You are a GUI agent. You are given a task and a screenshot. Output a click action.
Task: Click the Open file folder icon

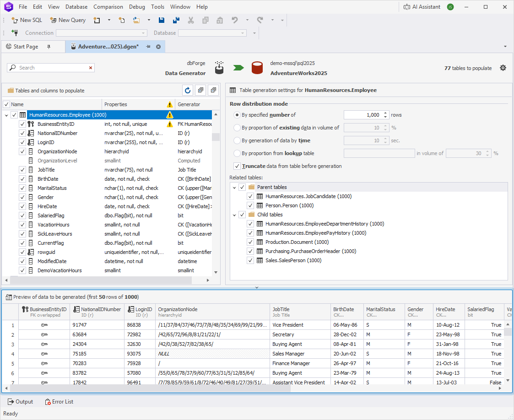(x=136, y=20)
